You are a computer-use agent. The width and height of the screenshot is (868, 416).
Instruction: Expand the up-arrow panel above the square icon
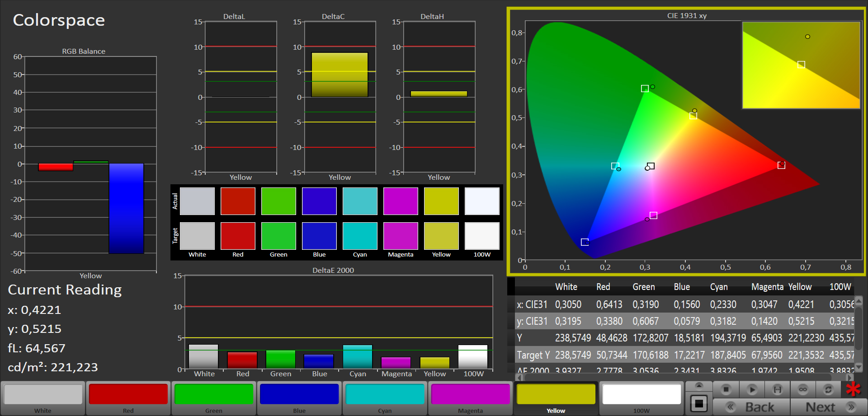[699, 386]
